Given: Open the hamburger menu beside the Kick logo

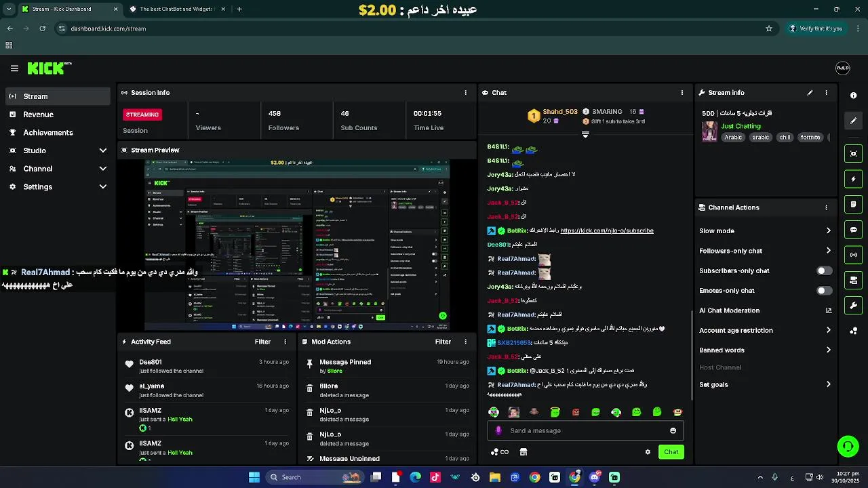Looking at the screenshot, I should pos(14,68).
